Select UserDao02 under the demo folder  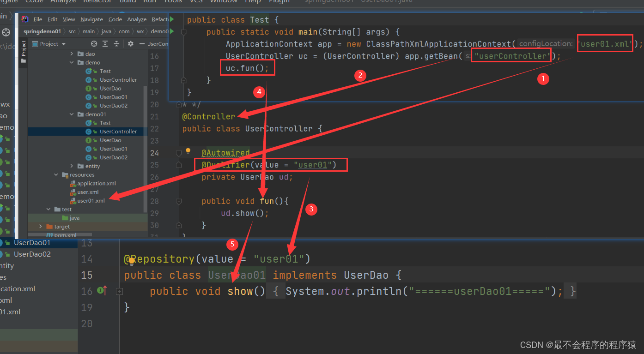113,106
